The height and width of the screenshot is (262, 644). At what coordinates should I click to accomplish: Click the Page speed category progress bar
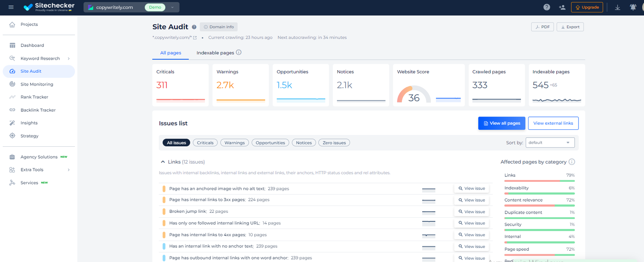[x=539, y=255]
